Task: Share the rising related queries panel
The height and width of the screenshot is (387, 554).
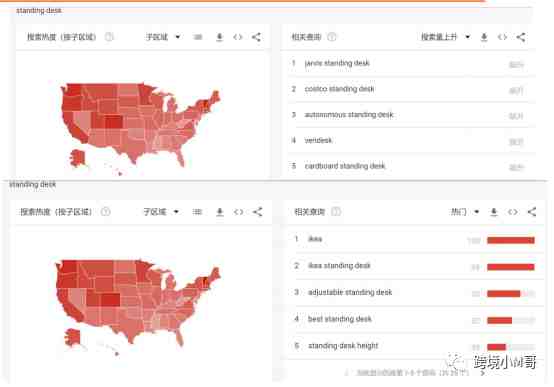Action: 521,37
